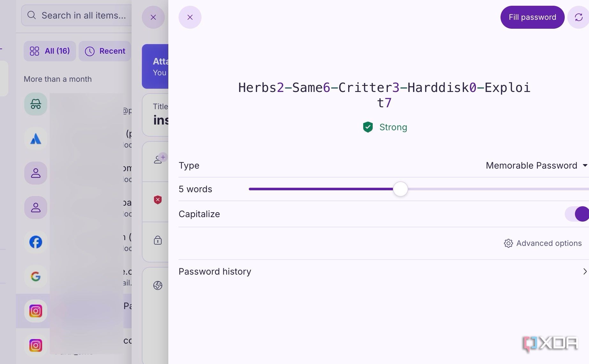
Task: Open the bottom Instagram login item
Action: (36, 345)
